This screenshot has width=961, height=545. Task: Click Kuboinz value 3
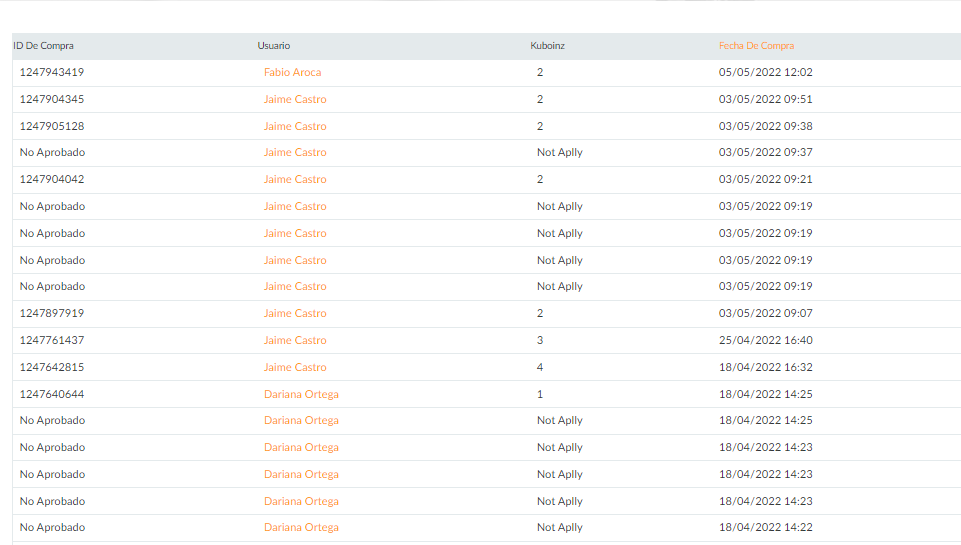(x=540, y=340)
